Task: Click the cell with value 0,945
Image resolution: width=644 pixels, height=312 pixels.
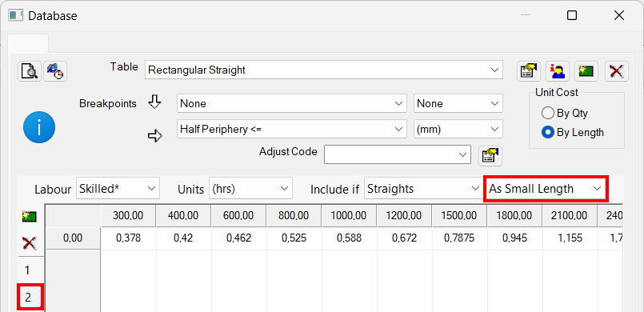Action: coord(514,238)
